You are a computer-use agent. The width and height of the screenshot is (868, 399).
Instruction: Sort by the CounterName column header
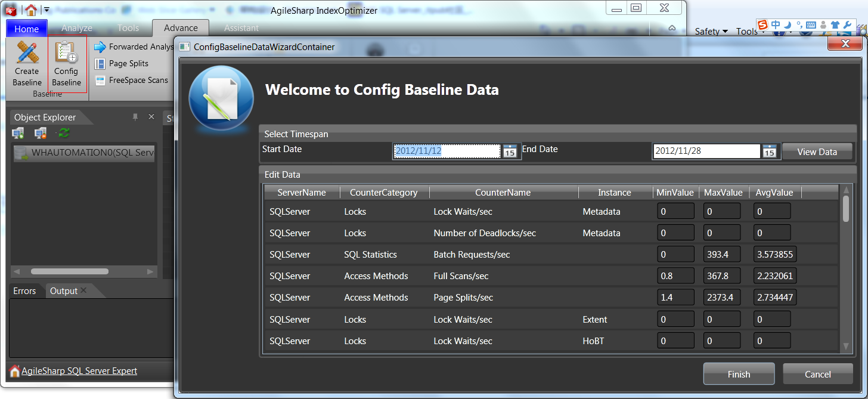pyautogui.click(x=503, y=193)
